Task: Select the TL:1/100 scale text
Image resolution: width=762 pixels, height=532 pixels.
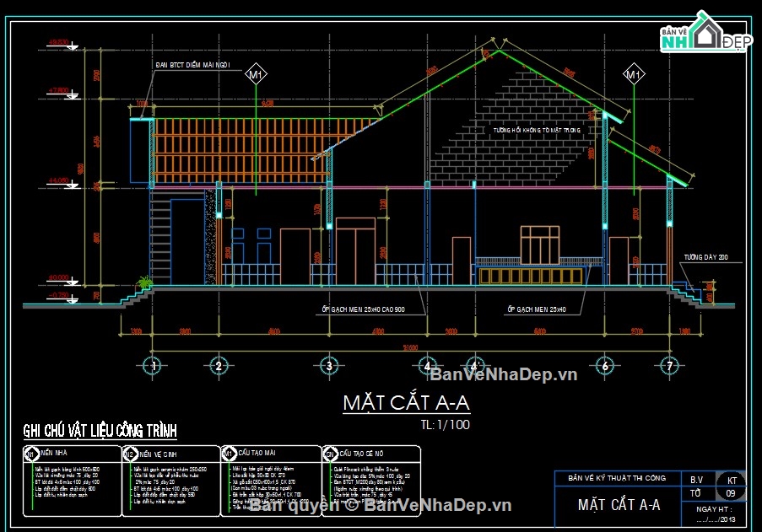Action: pyautogui.click(x=445, y=425)
